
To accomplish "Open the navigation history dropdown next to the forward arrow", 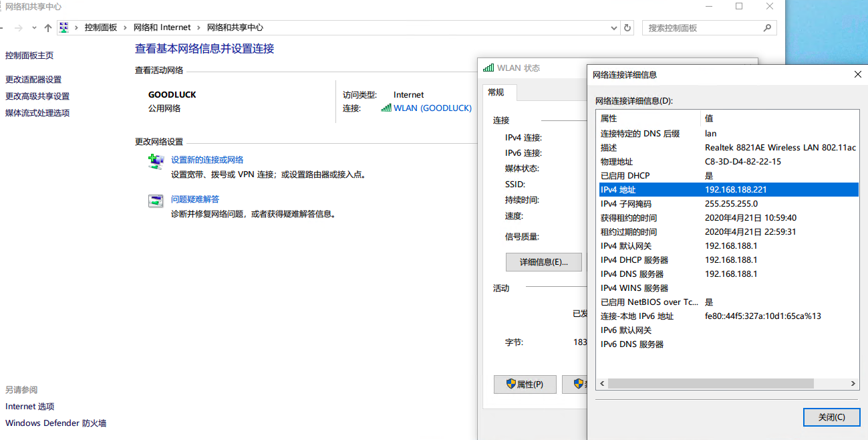I will tap(33, 27).
